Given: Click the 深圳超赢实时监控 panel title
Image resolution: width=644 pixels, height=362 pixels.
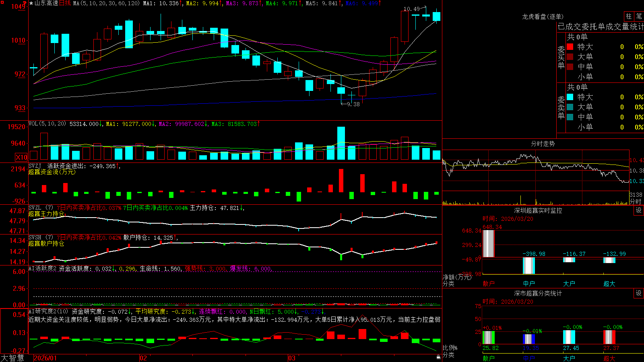Looking at the screenshot, I should click(x=538, y=210).
